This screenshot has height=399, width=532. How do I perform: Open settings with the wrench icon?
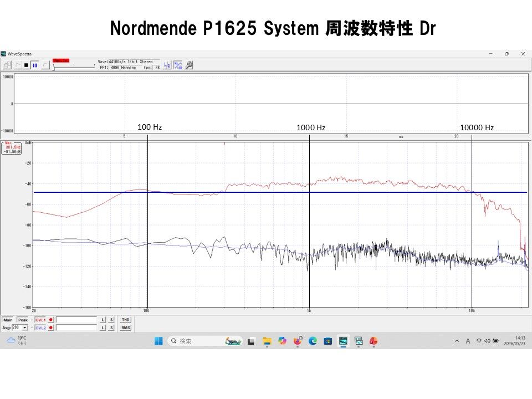click(x=189, y=65)
